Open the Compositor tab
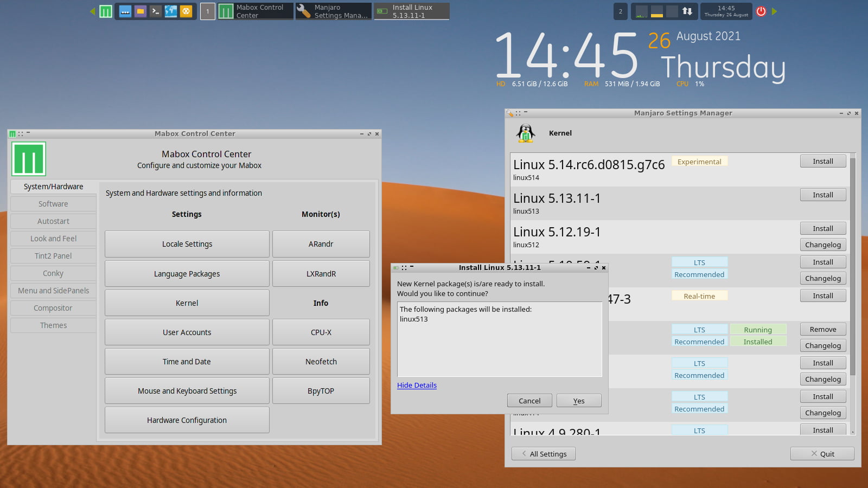The image size is (868, 488). [x=53, y=308]
